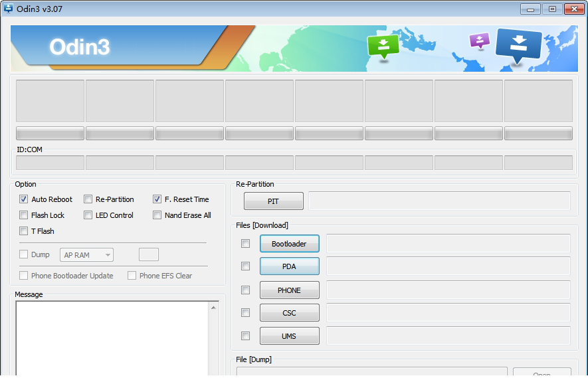588x390 pixels.
Task: Open the AP RAM dropdown
Action: tap(86, 255)
